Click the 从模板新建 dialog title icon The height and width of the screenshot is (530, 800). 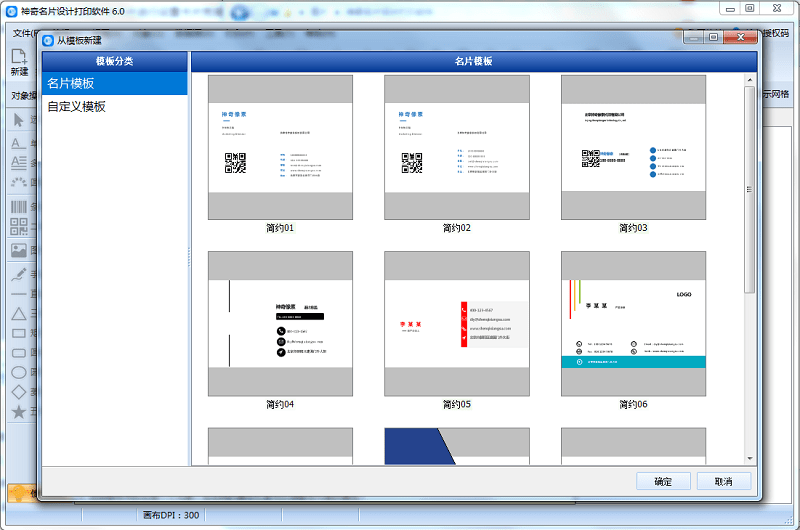pos(48,40)
